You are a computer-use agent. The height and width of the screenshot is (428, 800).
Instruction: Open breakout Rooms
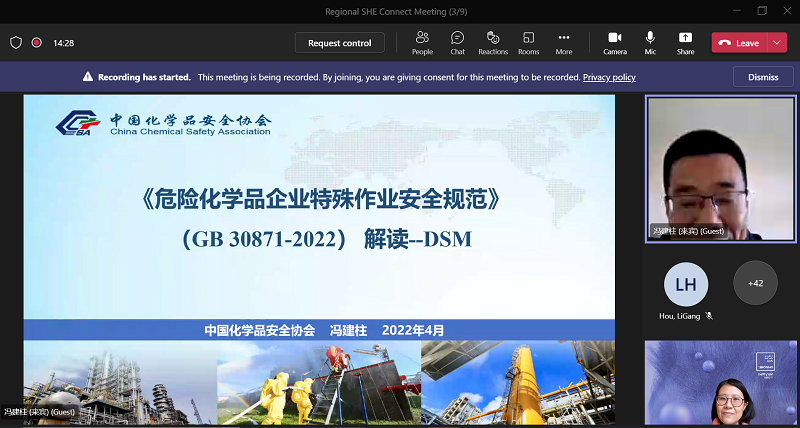point(529,43)
